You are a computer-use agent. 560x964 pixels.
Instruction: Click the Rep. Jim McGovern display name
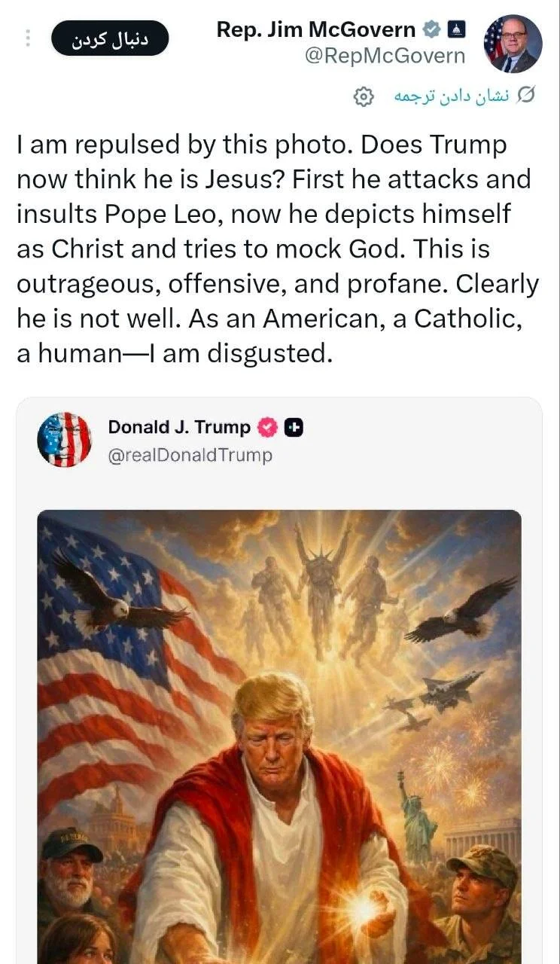click(315, 29)
